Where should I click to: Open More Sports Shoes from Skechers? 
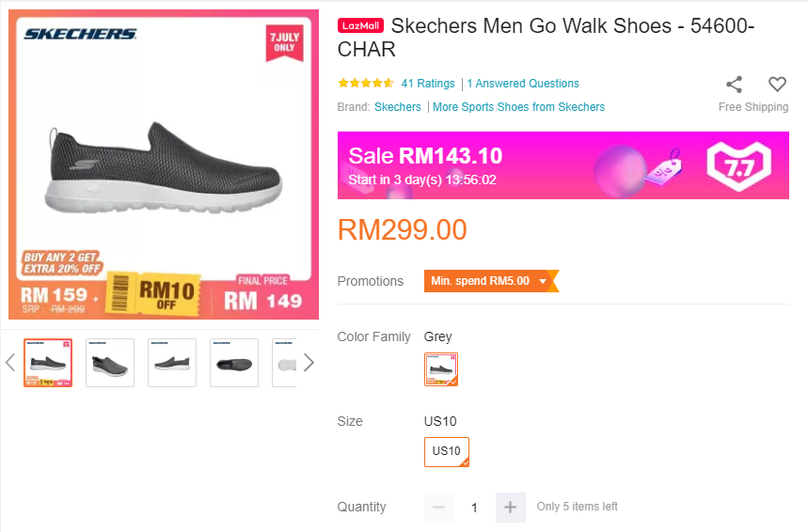[x=518, y=107]
